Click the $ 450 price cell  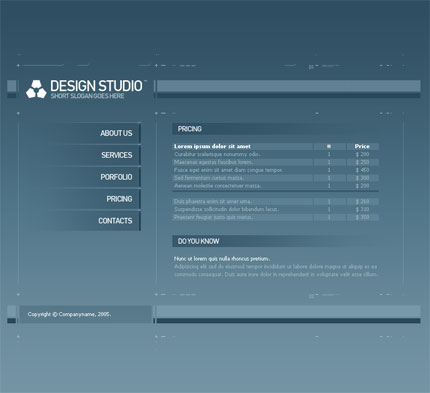[362, 170]
